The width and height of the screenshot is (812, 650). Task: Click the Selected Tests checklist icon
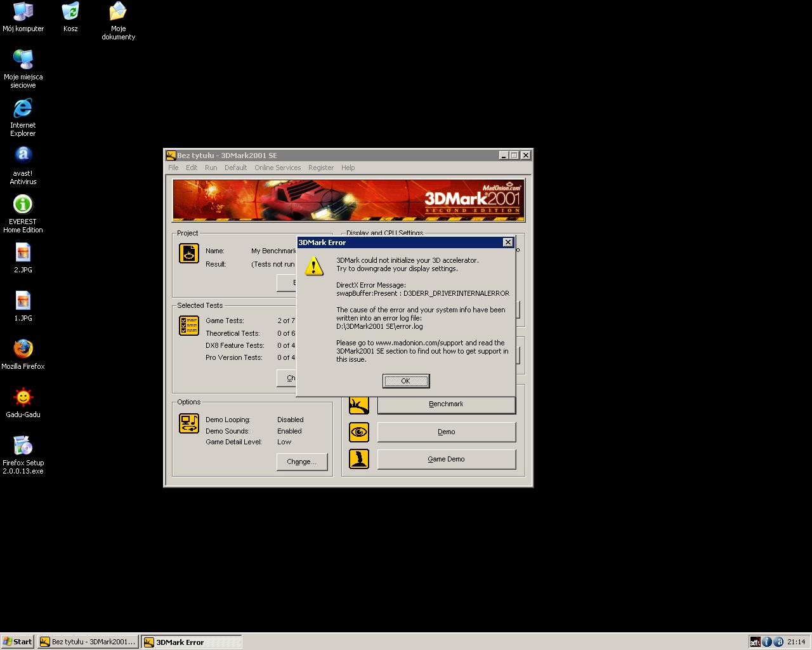coord(189,326)
